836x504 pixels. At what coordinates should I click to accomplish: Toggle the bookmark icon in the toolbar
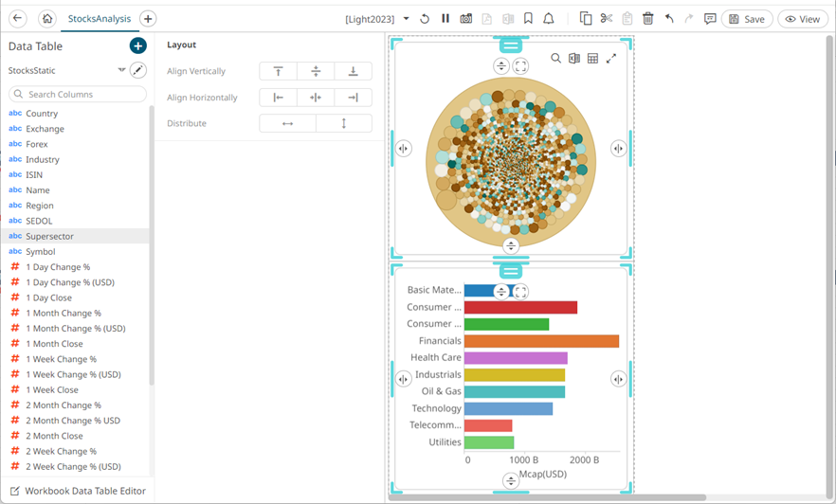528,19
